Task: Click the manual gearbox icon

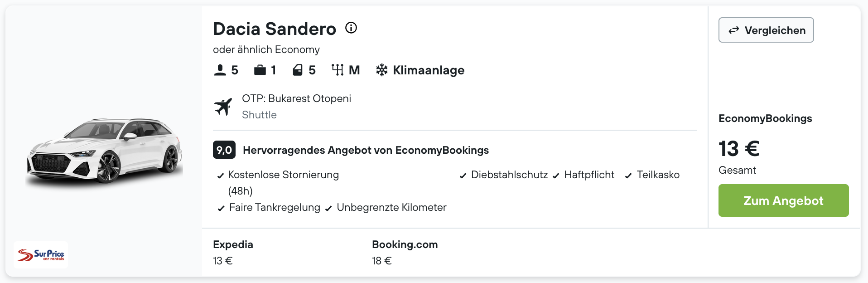Action: [338, 70]
